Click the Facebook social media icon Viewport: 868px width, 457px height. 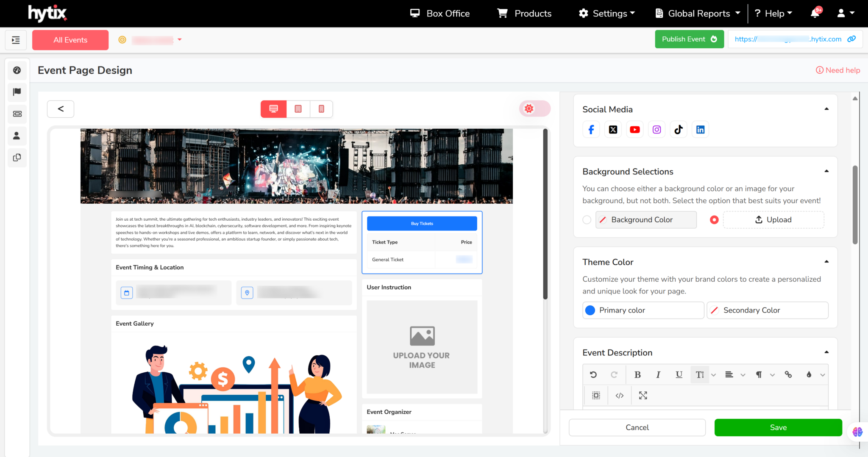coord(591,129)
